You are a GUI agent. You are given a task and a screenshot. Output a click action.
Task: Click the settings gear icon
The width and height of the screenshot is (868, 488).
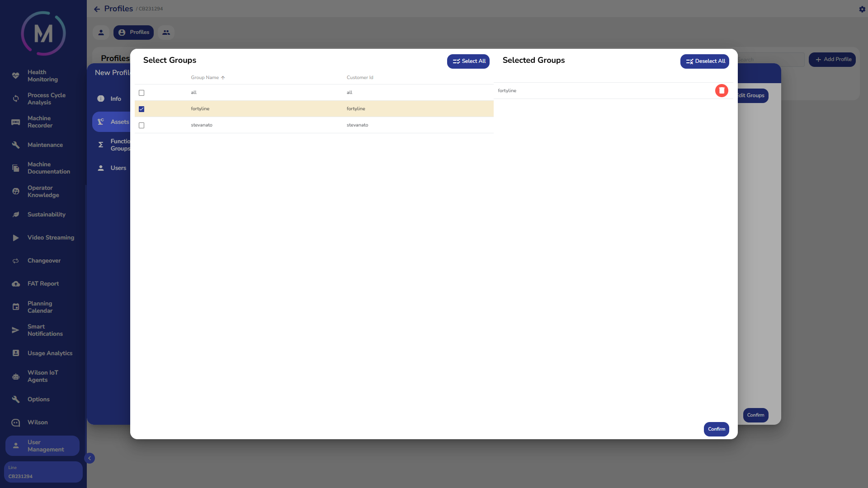862,9
